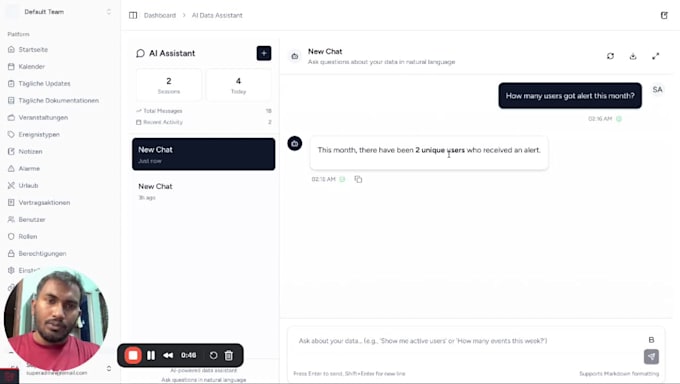
Task: Expand the user account menu chevron
Action: [x=108, y=368]
